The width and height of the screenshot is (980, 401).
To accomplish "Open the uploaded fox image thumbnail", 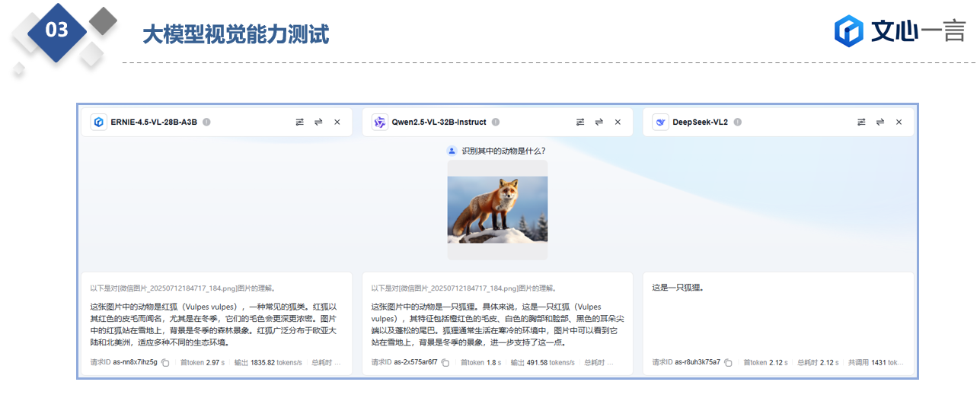I will (x=497, y=210).
